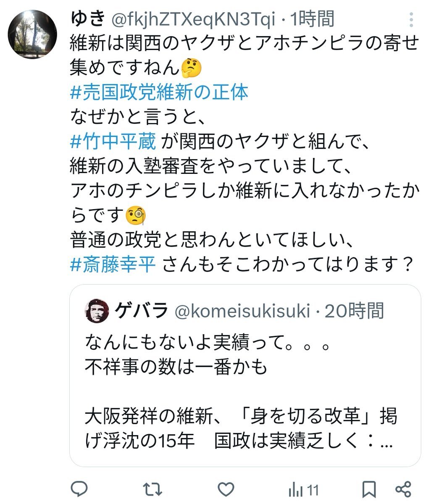This screenshot has width=436, height=504.
Task: Click the thinking face emoji
Action: (x=191, y=68)
